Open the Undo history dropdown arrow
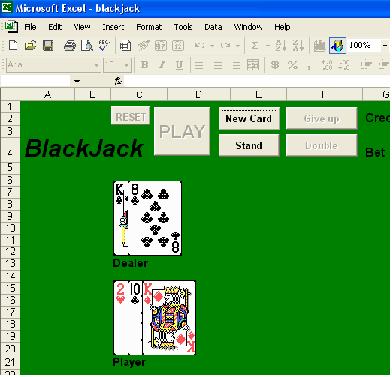The image size is (392, 377). click(212, 45)
